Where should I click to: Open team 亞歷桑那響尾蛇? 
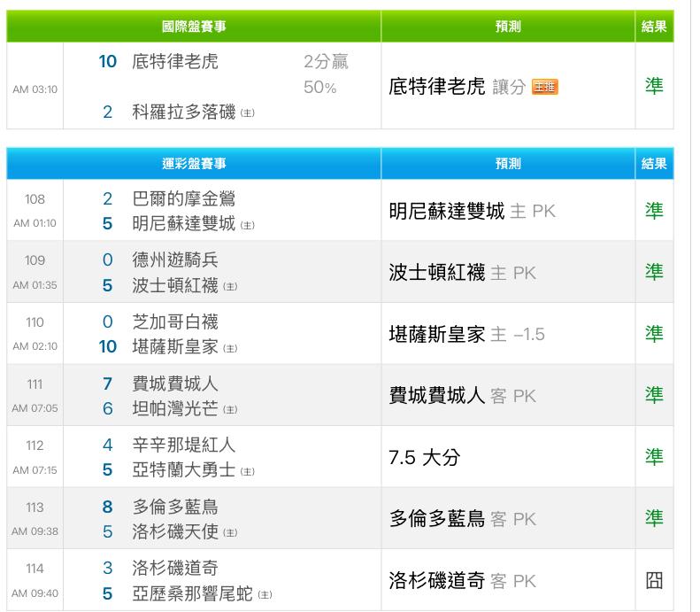click(192, 593)
